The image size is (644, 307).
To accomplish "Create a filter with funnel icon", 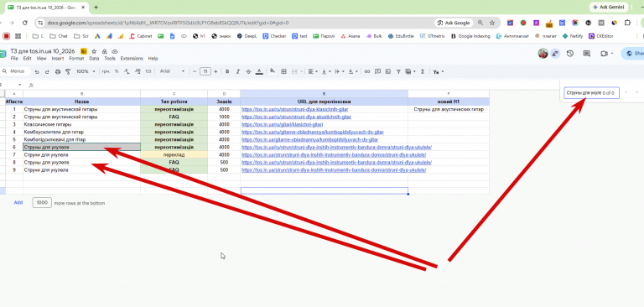I will pyautogui.click(x=398, y=71).
